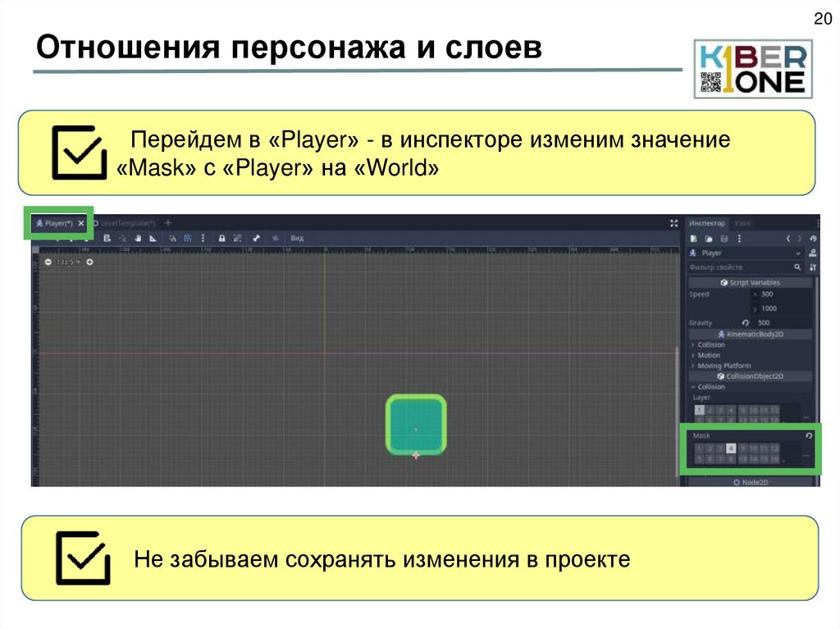Open inspector extra options dots
The width and height of the screenshot is (840, 629).
point(739,239)
